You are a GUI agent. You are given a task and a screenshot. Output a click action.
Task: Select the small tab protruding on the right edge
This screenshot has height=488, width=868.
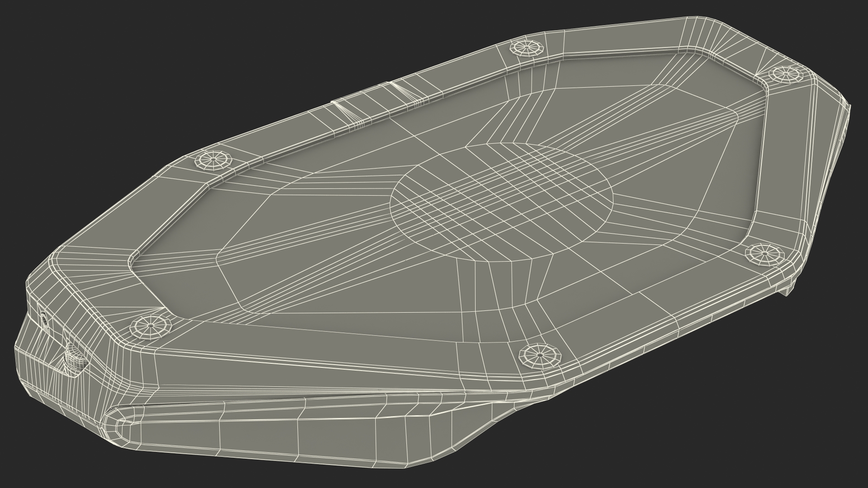tap(787, 290)
